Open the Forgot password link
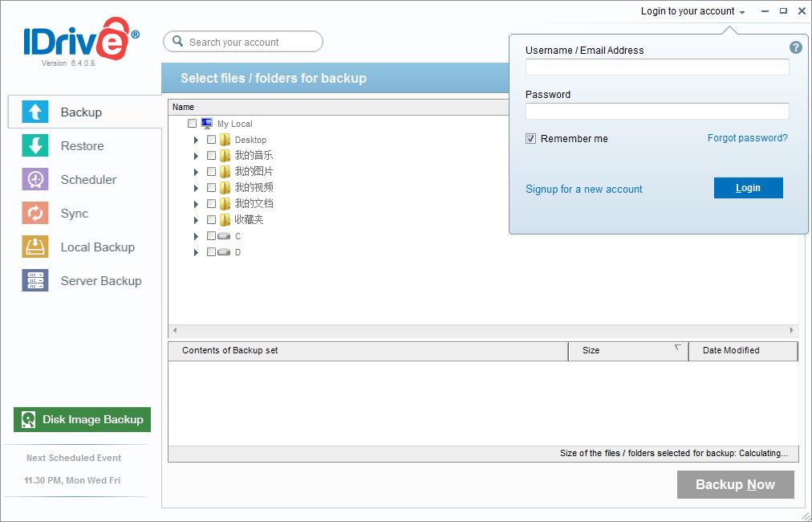Image resolution: width=812 pixels, height=522 pixels. pyautogui.click(x=747, y=138)
